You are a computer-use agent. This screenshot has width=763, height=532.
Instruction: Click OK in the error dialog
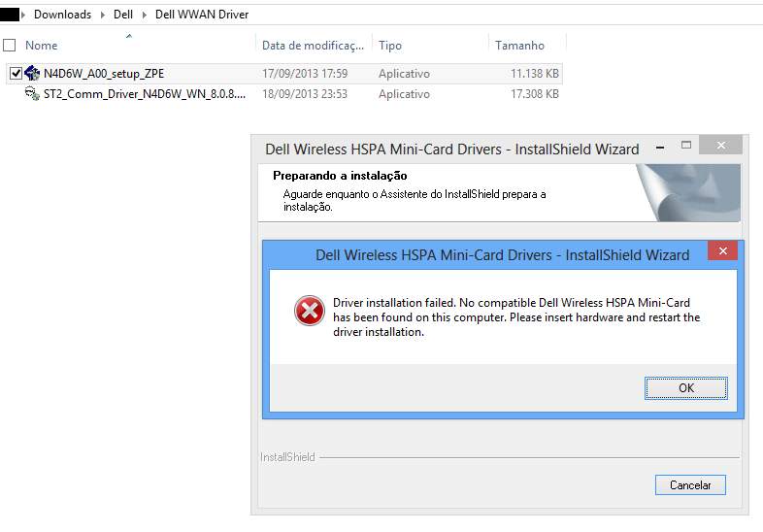(685, 388)
